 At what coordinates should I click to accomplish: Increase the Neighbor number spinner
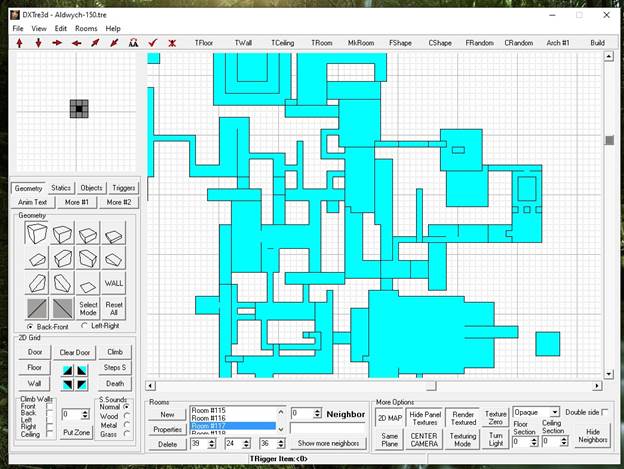(317, 410)
